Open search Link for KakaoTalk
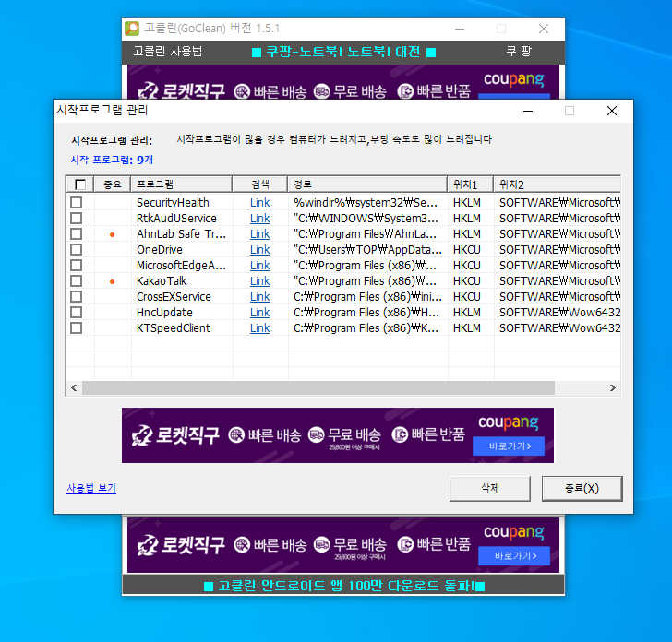 259,281
